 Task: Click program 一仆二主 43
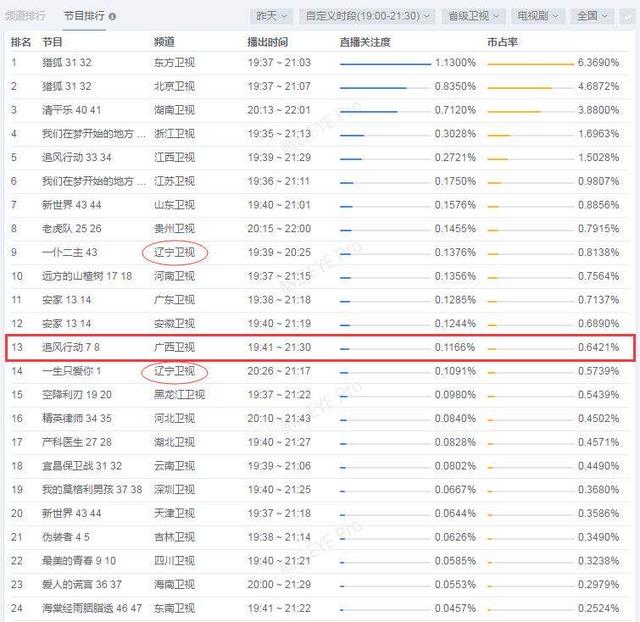pos(70,252)
